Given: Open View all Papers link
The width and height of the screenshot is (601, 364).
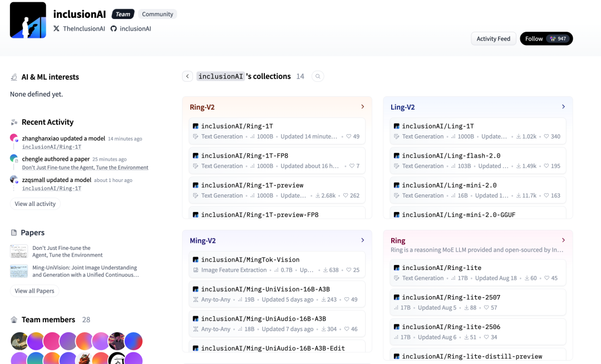Looking at the screenshot, I should [35, 291].
